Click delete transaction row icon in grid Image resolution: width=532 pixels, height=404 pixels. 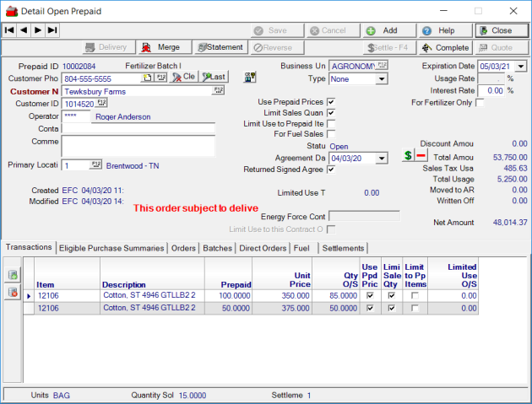(x=13, y=292)
